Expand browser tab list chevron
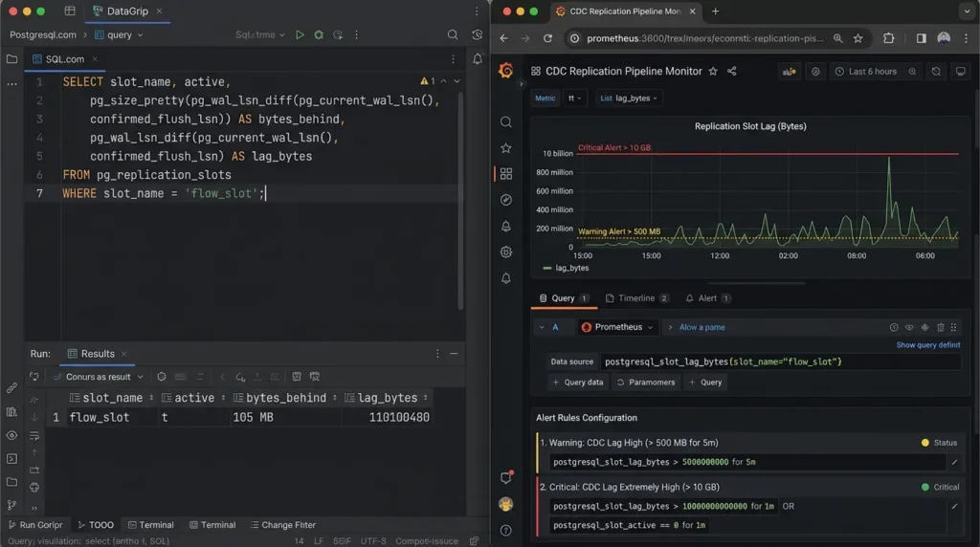 [967, 11]
